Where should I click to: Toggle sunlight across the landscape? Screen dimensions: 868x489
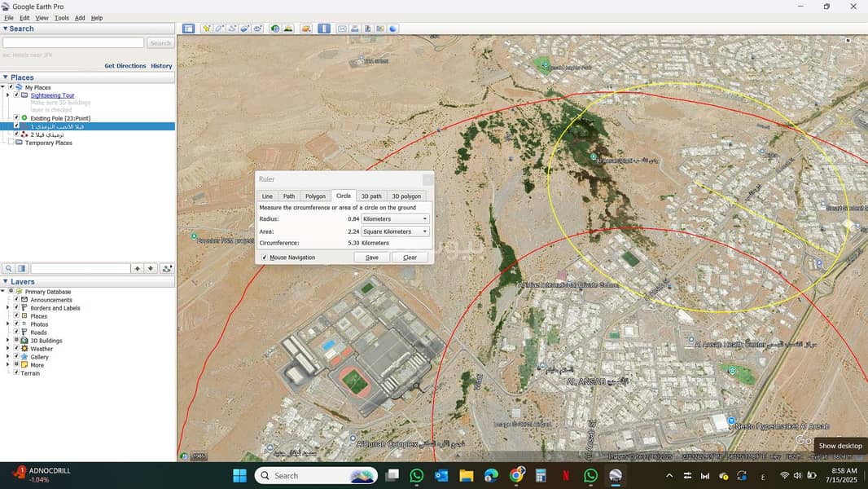point(288,29)
